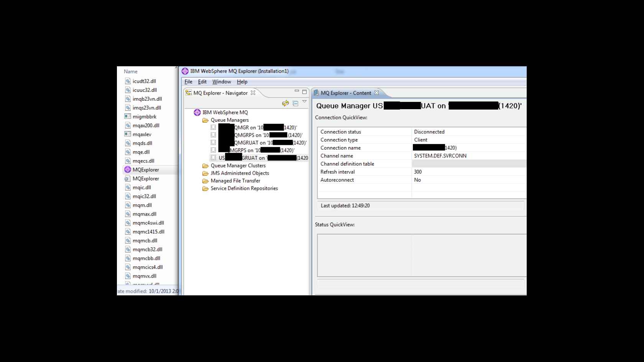Expand the Queue Manager Clusters folder
Image resolution: width=644 pixels, height=362 pixels.
(238, 166)
